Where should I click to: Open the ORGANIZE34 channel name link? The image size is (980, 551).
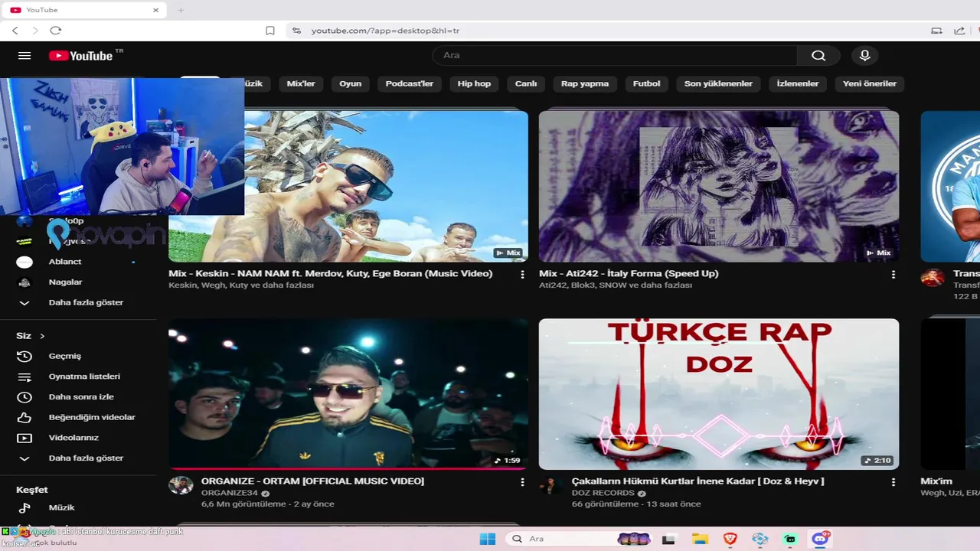(230, 493)
